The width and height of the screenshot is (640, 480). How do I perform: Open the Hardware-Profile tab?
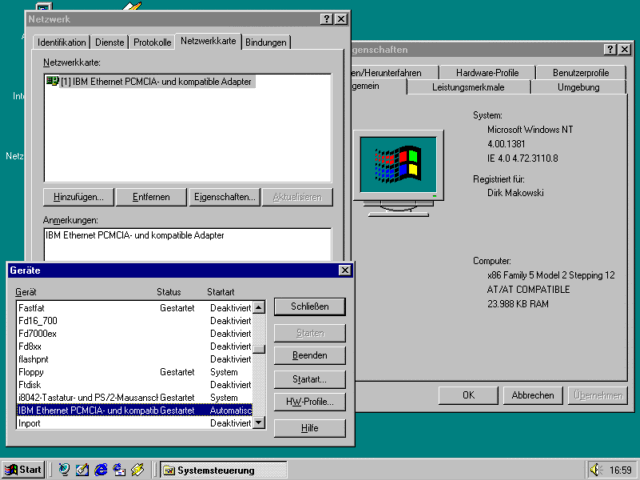[x=487, y=73]
